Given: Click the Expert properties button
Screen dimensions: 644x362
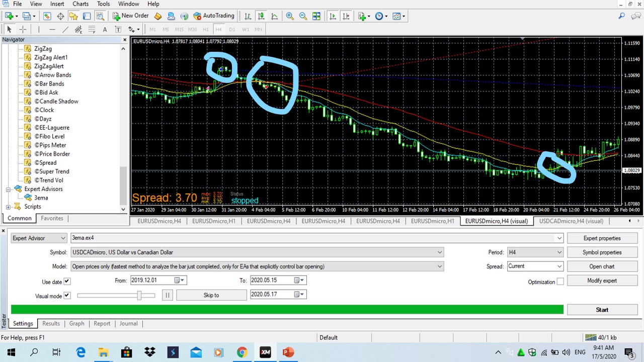Looking at the screenshot, I should (x=602, y=238).
